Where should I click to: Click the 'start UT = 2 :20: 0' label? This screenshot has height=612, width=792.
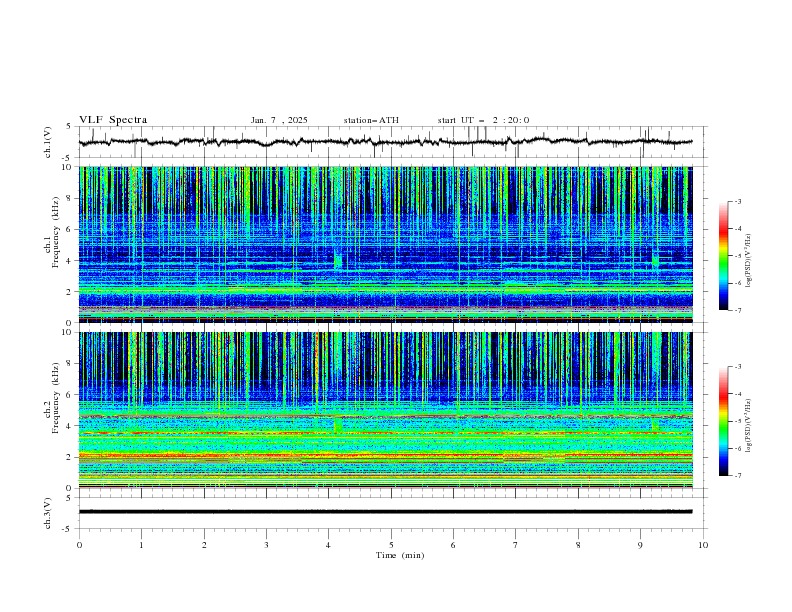pos(483,120)
